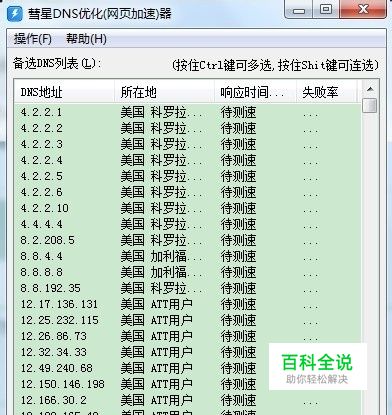Image resolution: width=392 pixels, height=415 pixels.
Task: Minimize the 彗星DNS优化器 window
Action: (x=299, y=9)
